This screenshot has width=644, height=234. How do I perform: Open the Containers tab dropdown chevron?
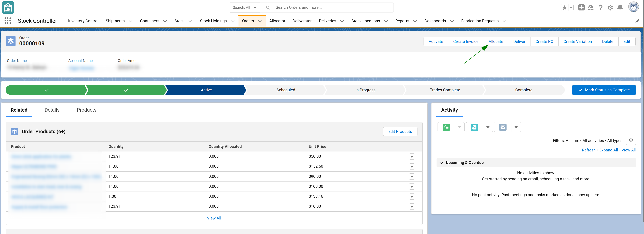[x=165, y=21]
